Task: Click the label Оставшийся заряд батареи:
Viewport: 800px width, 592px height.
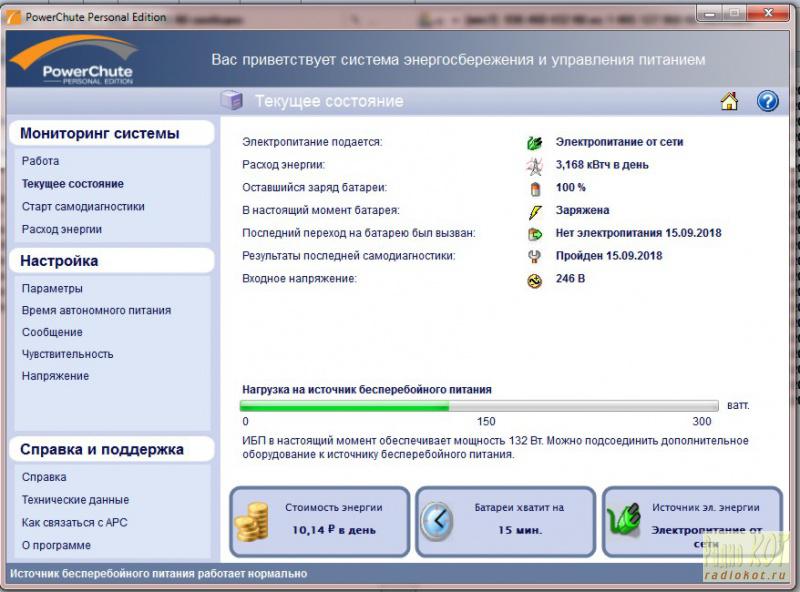Action: [314, 187]
